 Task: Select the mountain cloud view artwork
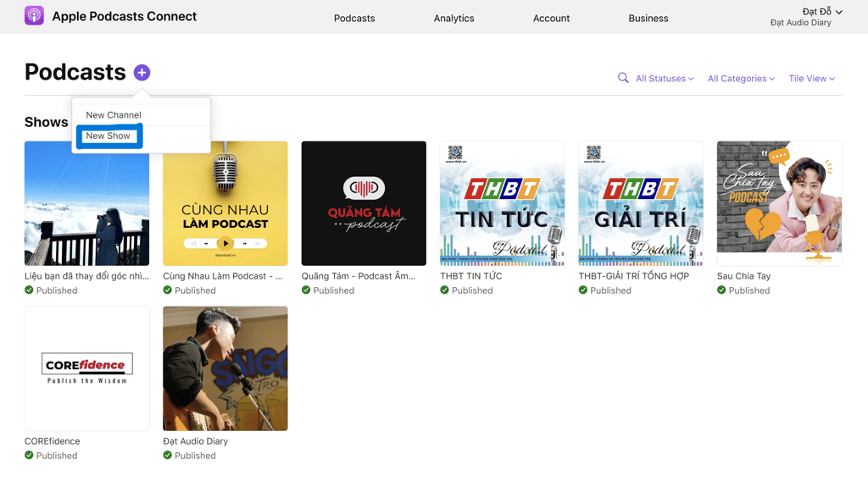[87, 203]
